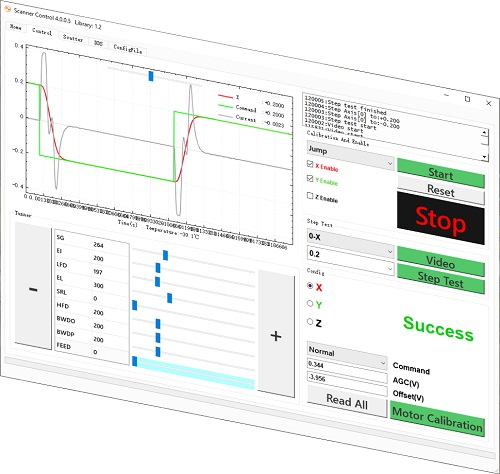This screenshot has width=500, height=474.
Task: Select the green Y config radio button
Action: 310,303
